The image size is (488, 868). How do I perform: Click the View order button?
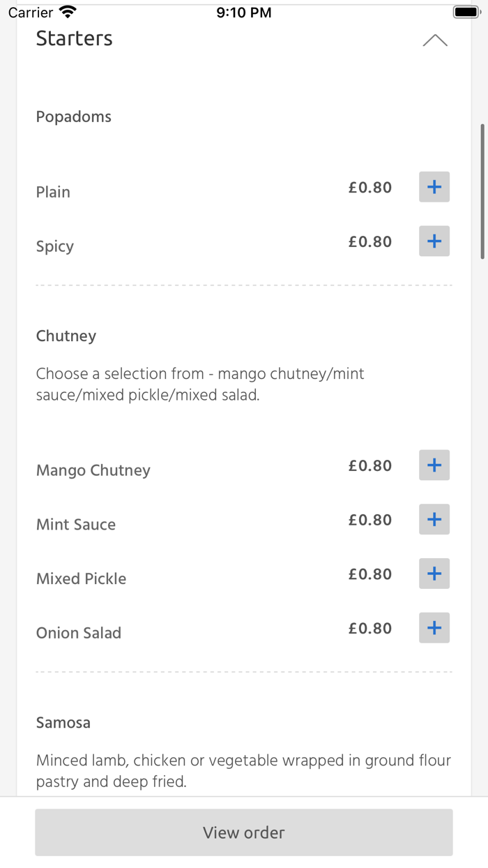244,832
